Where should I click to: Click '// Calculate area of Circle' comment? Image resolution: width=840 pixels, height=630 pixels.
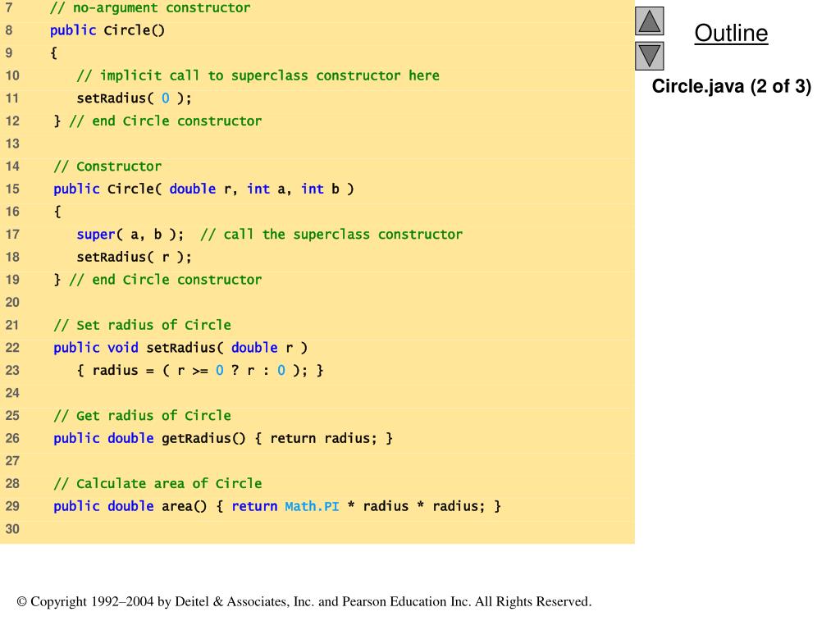click(x=157, y=484)
